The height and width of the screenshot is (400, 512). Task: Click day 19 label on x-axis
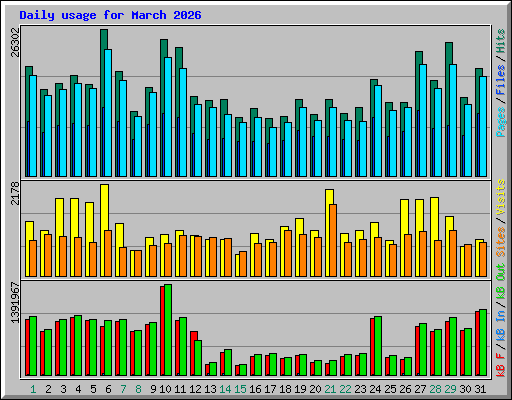[x=300, y=389]
